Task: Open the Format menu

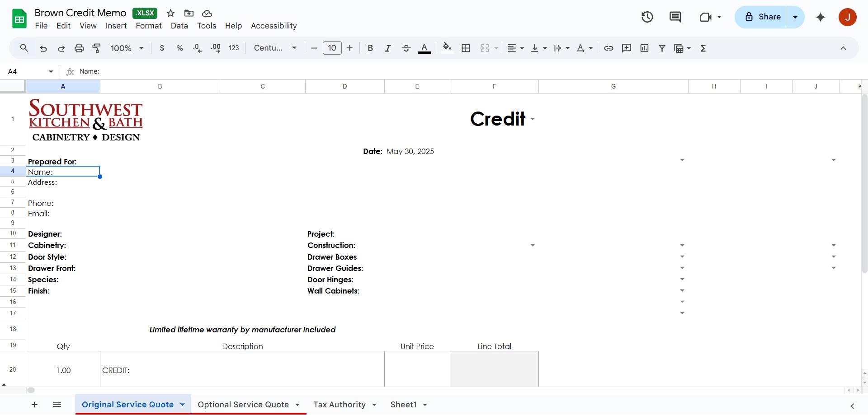Action: pyautogui.click(x=149, y=26)
